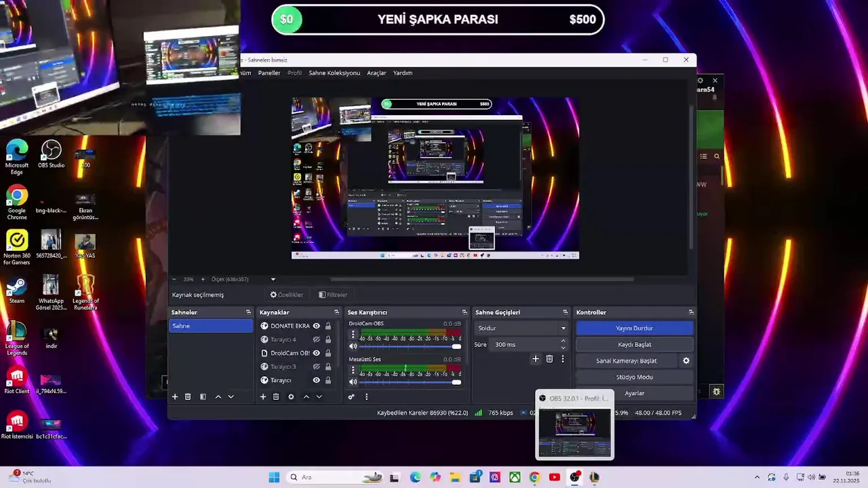Open OBS Studio desktop shortcut

click(51, 155)
